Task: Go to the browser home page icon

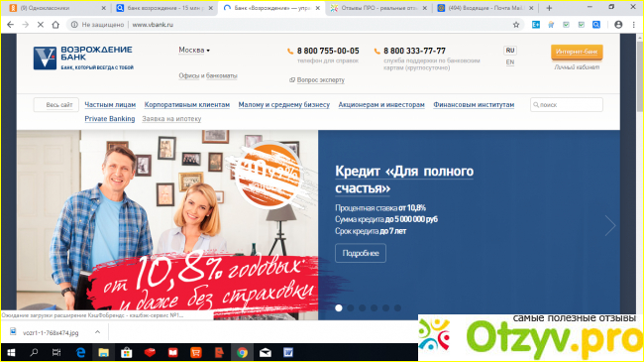Action: tap(55, 25)
